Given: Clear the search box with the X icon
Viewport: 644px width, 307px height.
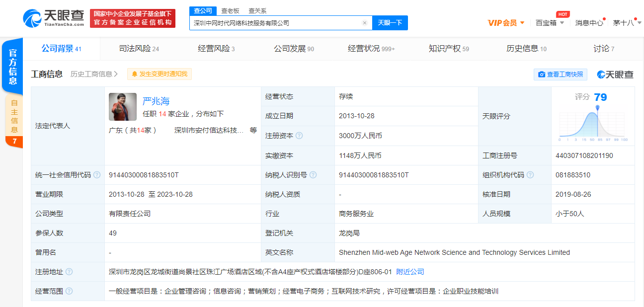Looking at the screenshot, I should coord(364,23).
